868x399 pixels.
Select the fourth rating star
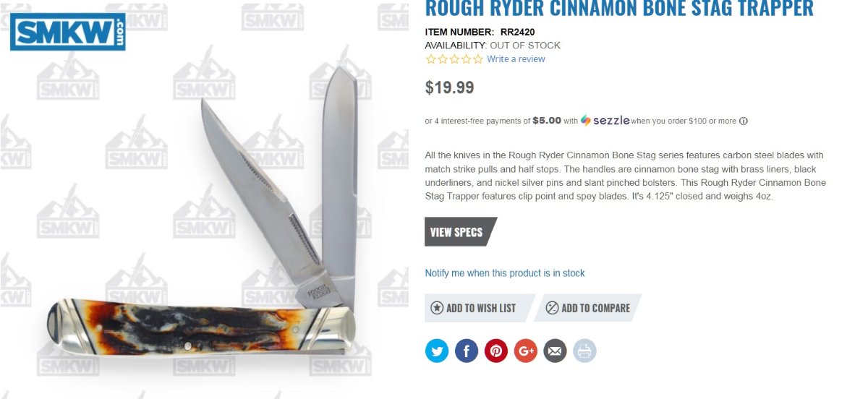click(466, 59)
